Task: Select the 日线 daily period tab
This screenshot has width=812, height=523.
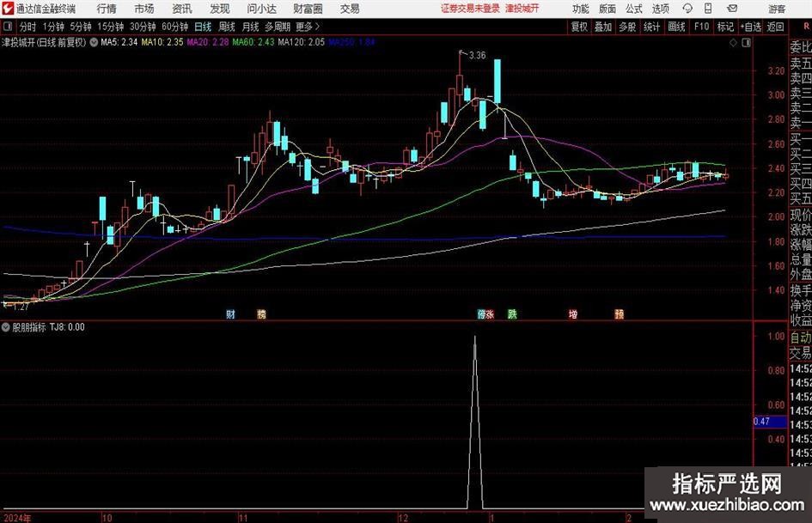Action: tap(203, 27)
